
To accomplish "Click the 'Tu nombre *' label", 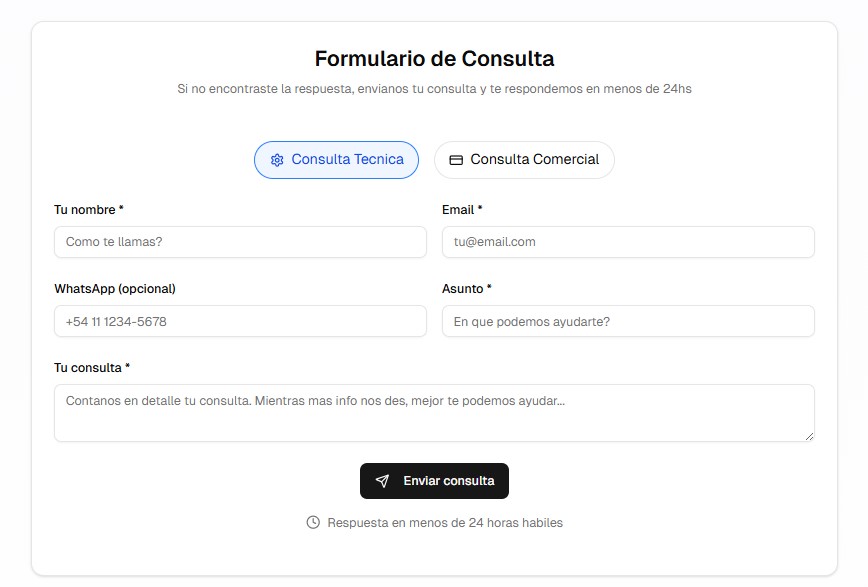I will point(89,210).
